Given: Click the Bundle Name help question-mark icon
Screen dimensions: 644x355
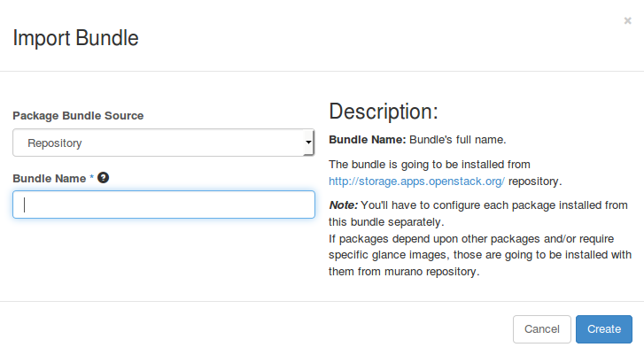Looking at the screenshot, I should pos(104,178).
